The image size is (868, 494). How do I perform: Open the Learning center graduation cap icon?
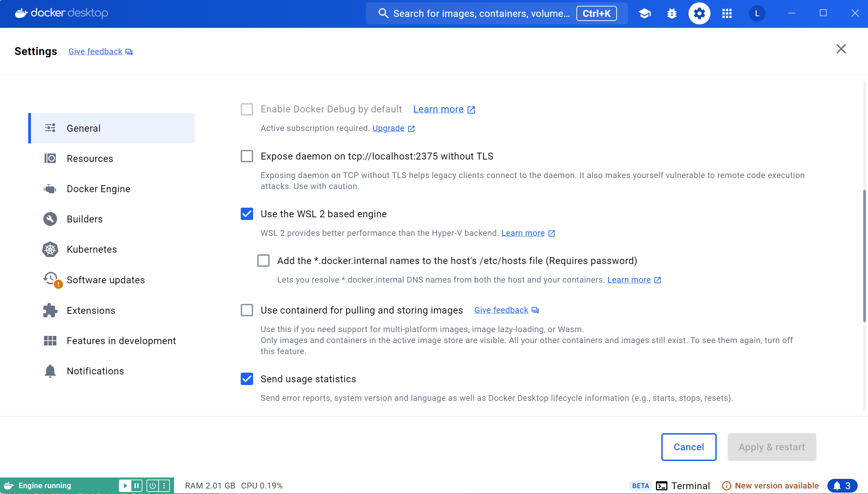(x=644, y=13)
